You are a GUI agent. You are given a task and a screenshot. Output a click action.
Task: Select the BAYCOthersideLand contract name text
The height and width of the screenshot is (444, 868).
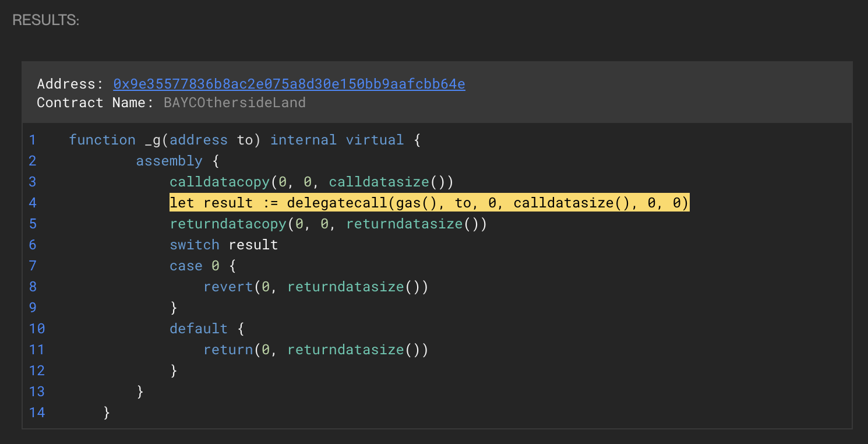click(234, 103)
